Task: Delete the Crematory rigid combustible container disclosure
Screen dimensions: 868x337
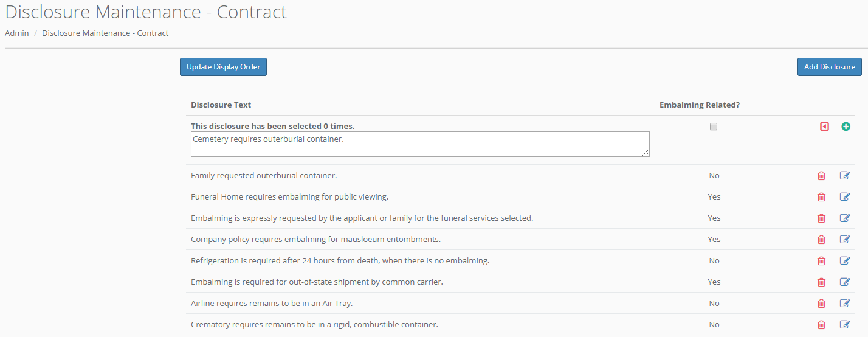Action: click(x=821, y=325)
